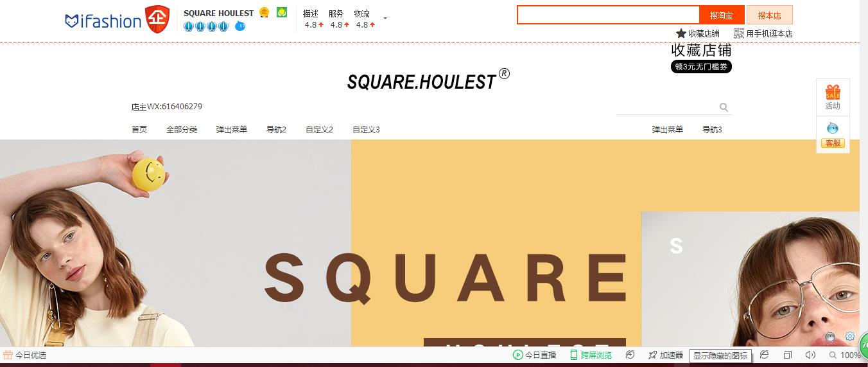Focus the Taobao search input field

[x=608, y=15]
